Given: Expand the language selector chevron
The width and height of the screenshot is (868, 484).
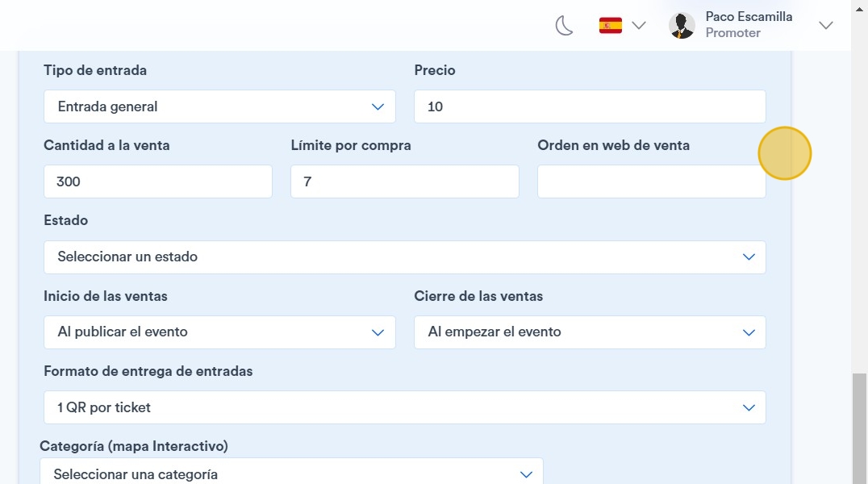Looking at the screenshot, I should [639, 26].
